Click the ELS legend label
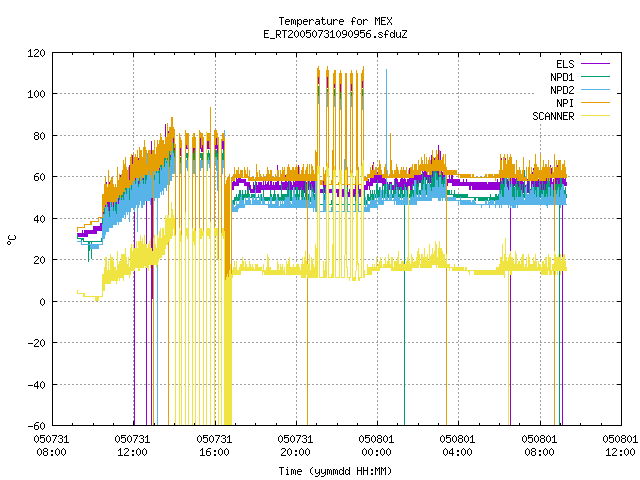 pyautogui.click(x=565, y=64)
